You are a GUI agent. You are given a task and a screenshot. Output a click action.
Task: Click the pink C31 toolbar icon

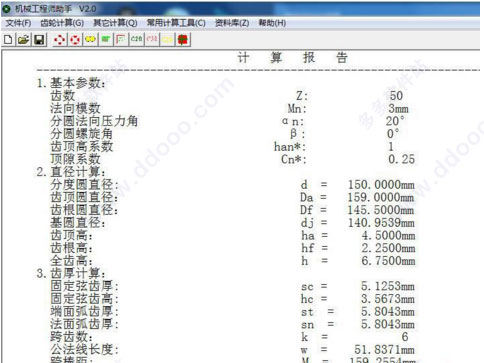click(152, 40)
